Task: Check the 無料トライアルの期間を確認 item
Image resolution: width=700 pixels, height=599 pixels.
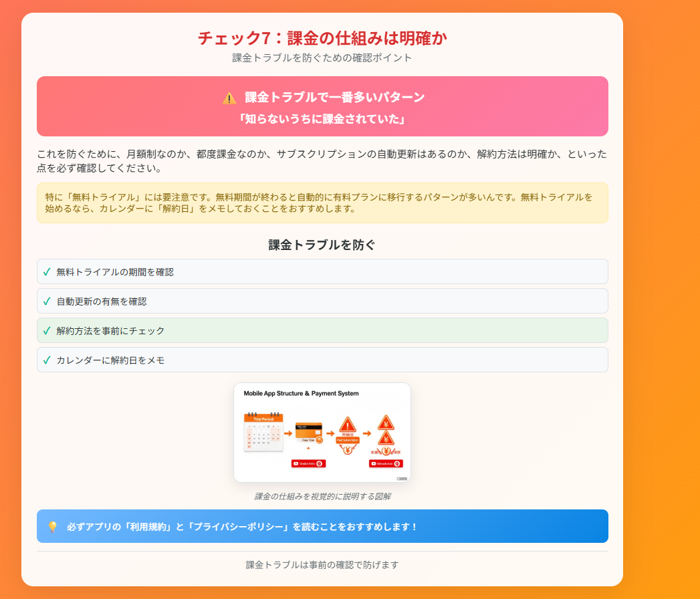Action: coord(321,271)
